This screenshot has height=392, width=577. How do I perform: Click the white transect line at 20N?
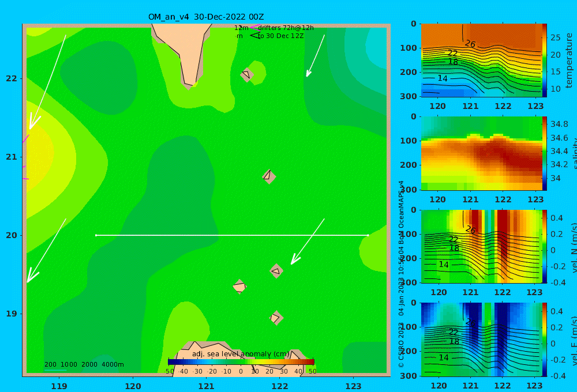pyautogui.click(x=232, y=235)
